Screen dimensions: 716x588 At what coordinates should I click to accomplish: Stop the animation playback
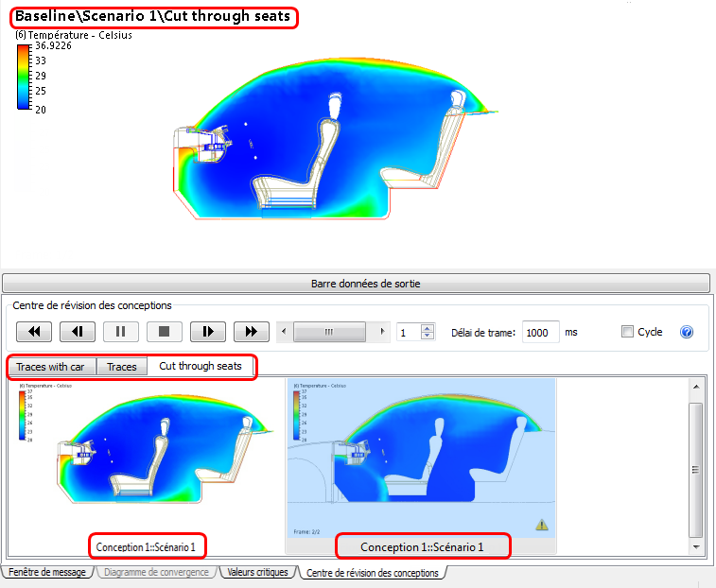164,332
